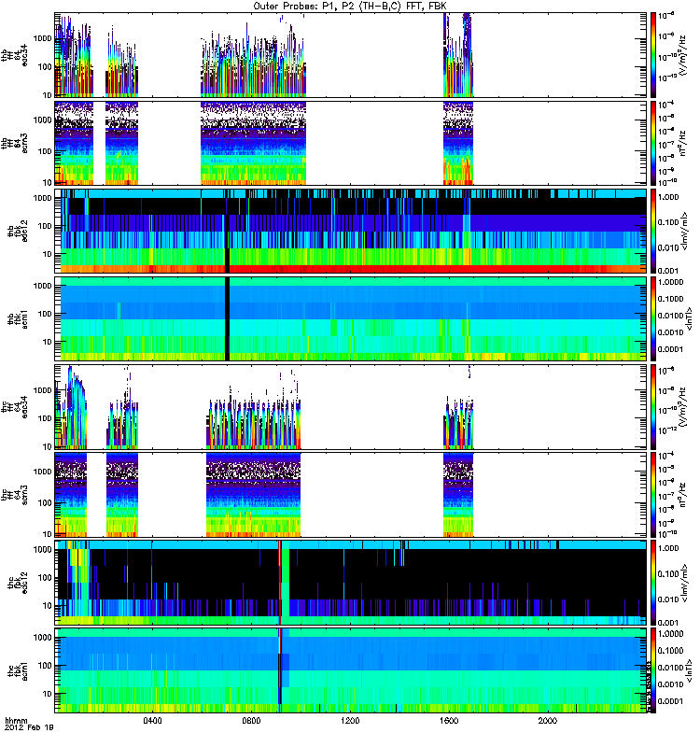This screenshot has height=747, width=700.
Task: Click the '10' tick of the thb edc12 panel
Action: [x=48, y=254]
